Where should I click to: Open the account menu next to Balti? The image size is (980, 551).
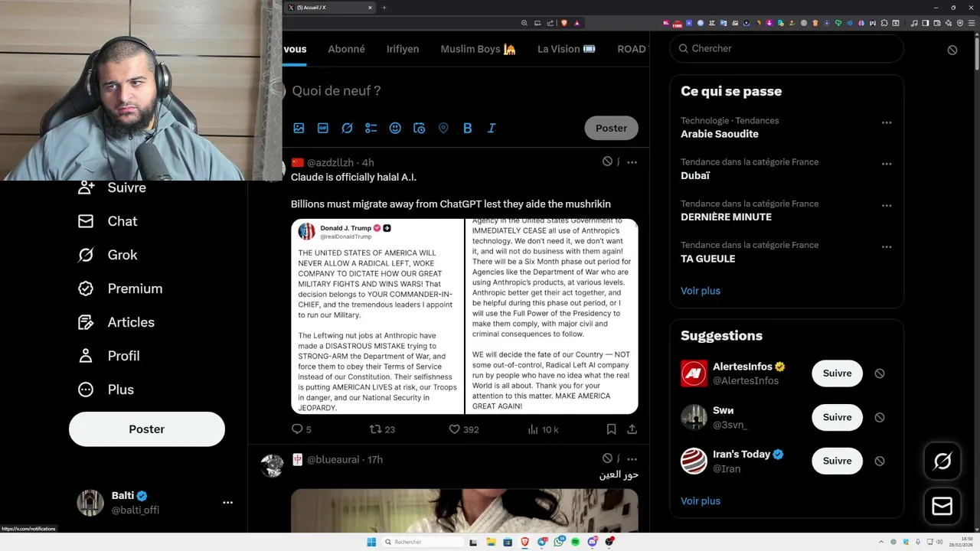(227, 503)
